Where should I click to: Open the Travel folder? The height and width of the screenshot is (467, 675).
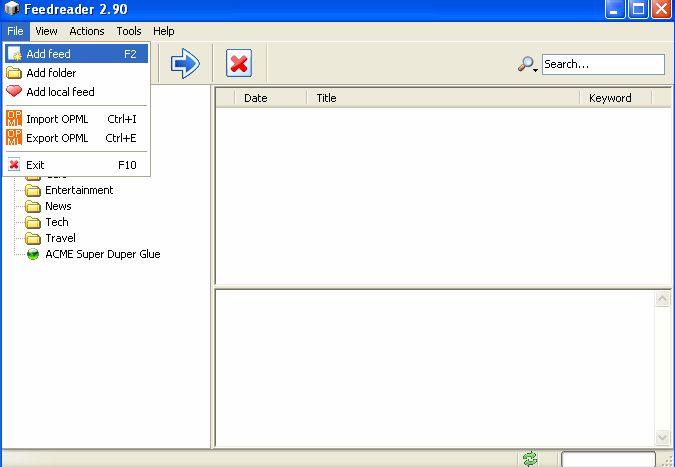[61, 238]
